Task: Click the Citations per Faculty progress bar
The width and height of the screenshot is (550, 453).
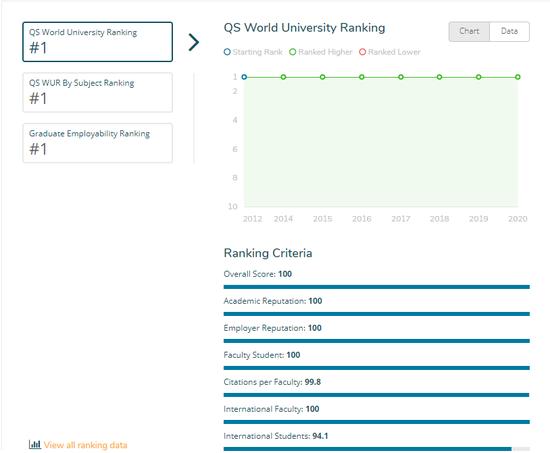Action: [377, 395]
